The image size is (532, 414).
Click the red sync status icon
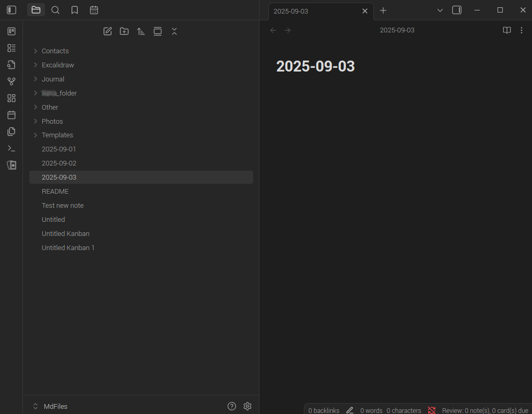(432, 410)
